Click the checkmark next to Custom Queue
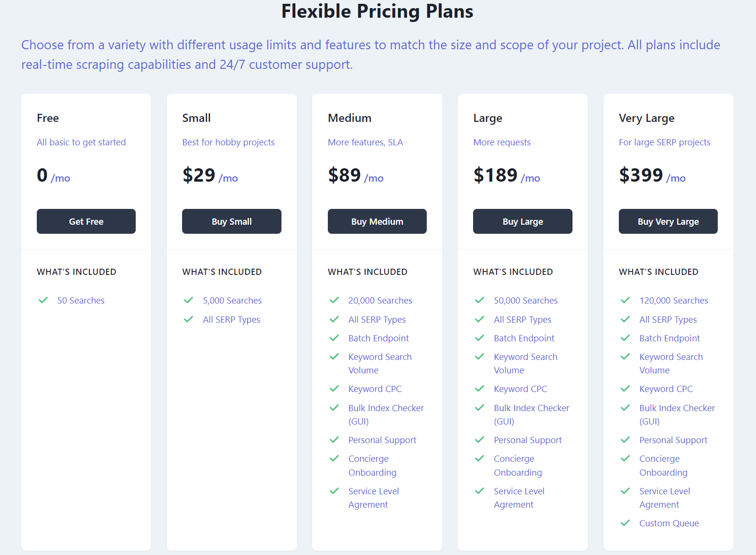This screenshot has height=555, width=756. 626,523
